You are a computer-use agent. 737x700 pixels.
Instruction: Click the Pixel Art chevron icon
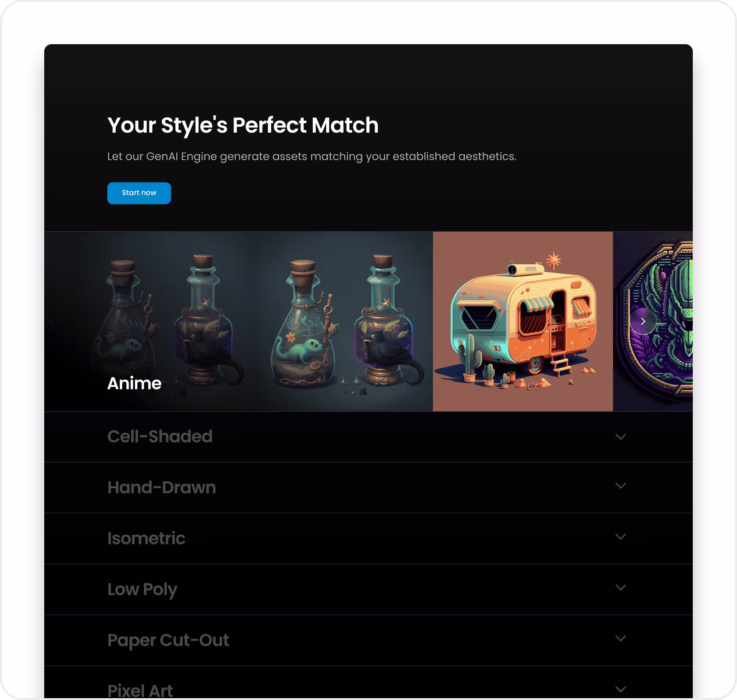[620, 689]
